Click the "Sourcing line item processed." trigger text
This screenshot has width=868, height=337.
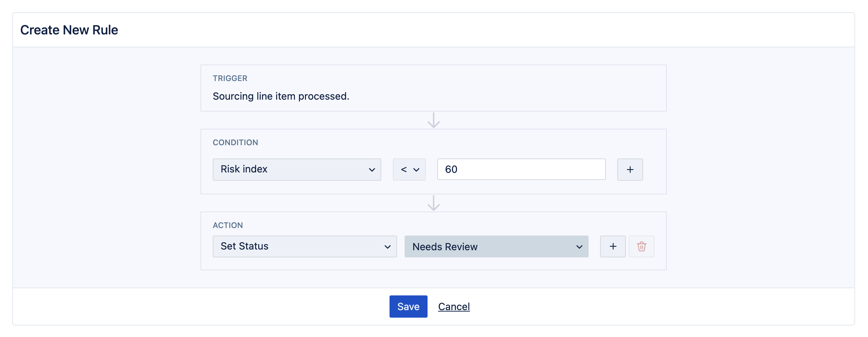tap(281, 96)
